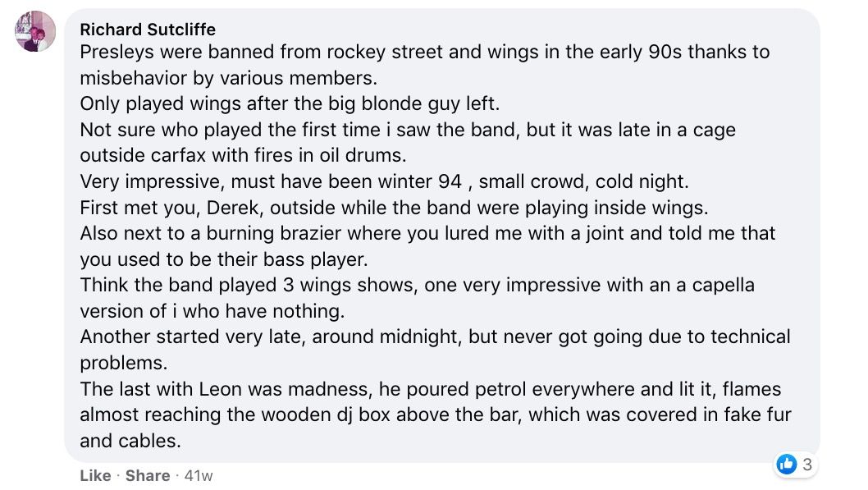Click the final words 'and cables.'
Screen dimensions: 868x490
point(130,440)
